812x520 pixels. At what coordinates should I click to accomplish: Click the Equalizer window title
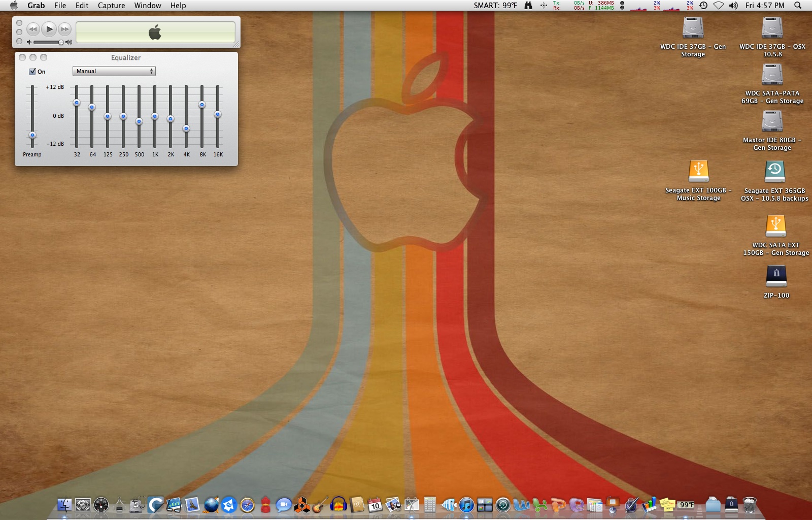(x=126, y=57)
